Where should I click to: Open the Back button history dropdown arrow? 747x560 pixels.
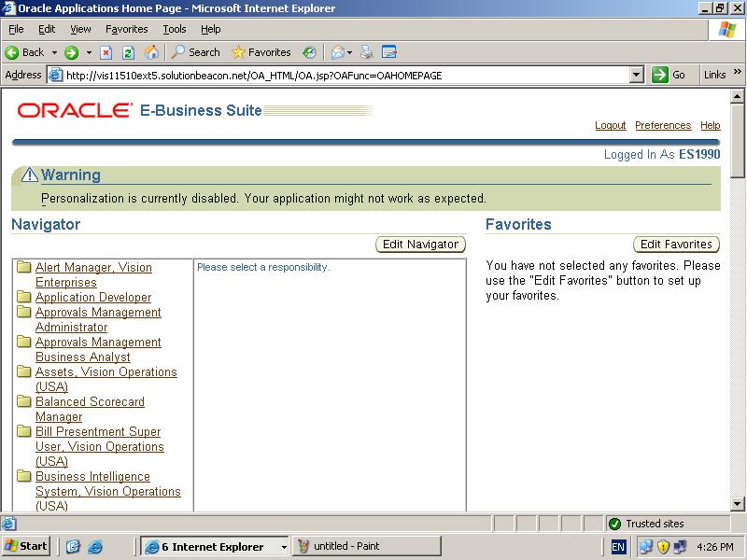coord(54,52)
